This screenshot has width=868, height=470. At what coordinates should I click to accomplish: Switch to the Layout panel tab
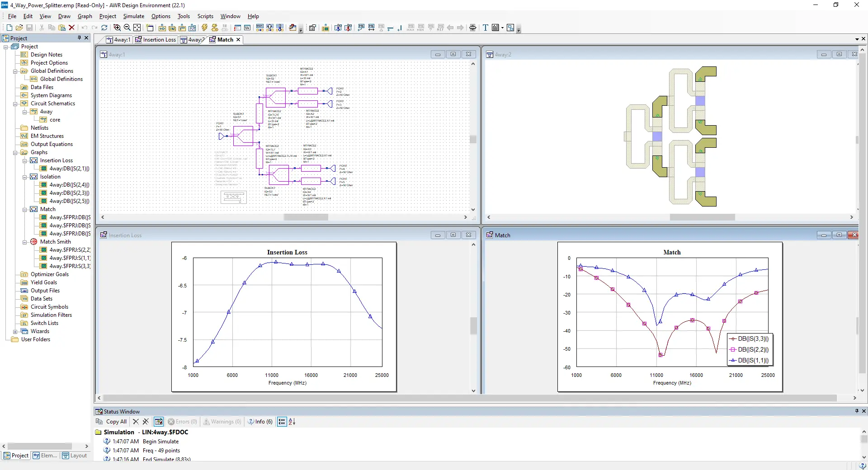[75, 456]
